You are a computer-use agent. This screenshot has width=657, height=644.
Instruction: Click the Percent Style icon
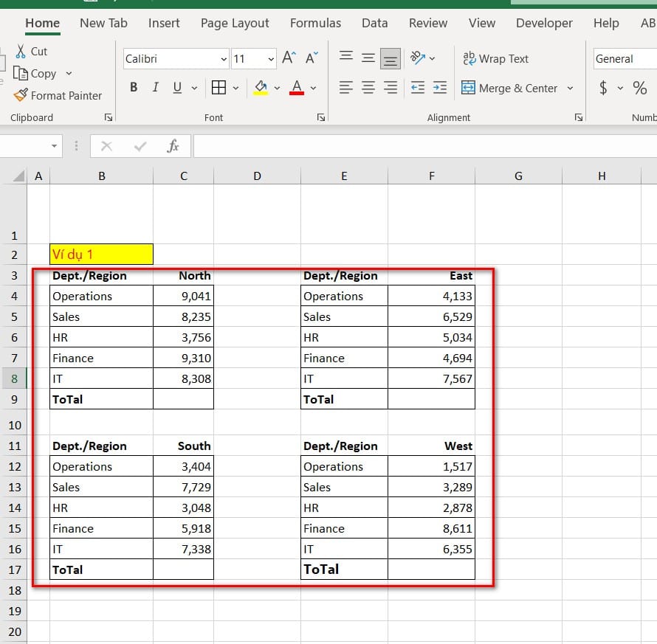click(x=639, y=88)
